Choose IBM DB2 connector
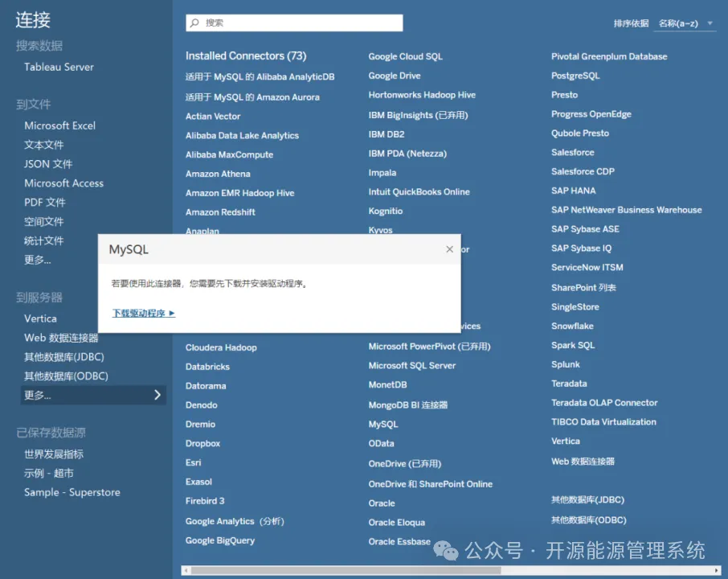This screenshot has height=579, width=728. (386, 134)
